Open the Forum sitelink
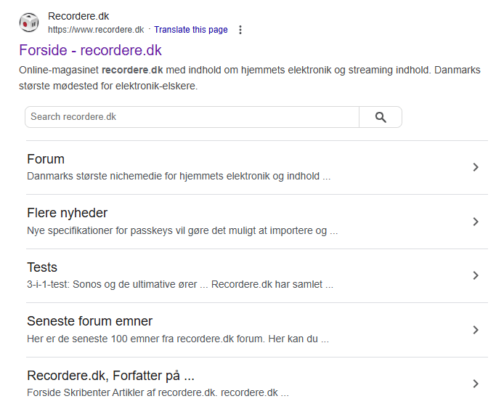 point(46,159)
